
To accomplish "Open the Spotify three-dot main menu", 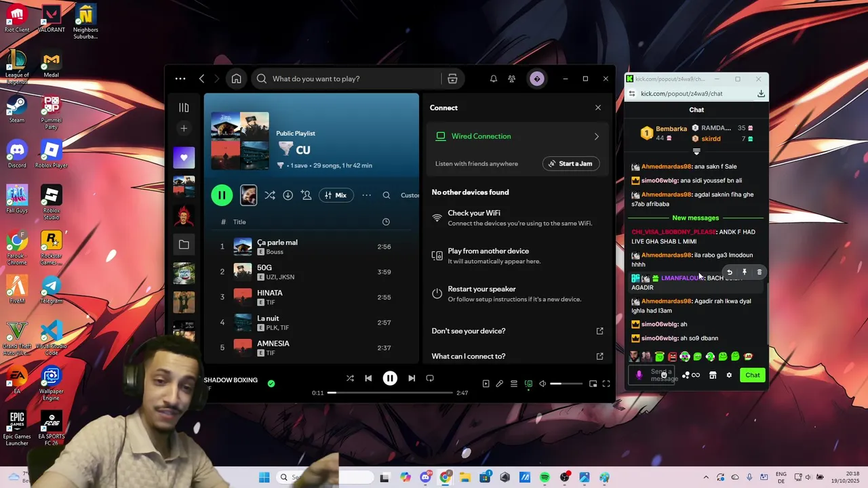I will [x=180, y=79].
